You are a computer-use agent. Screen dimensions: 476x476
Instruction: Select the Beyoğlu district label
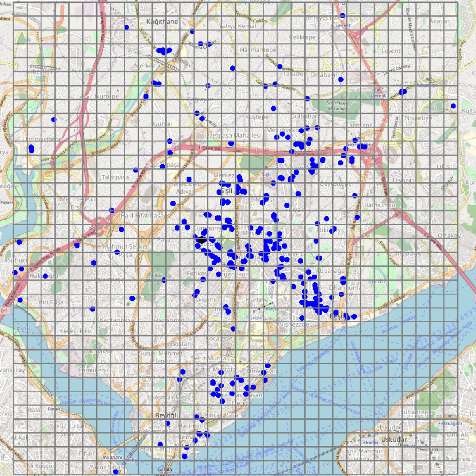167,415
